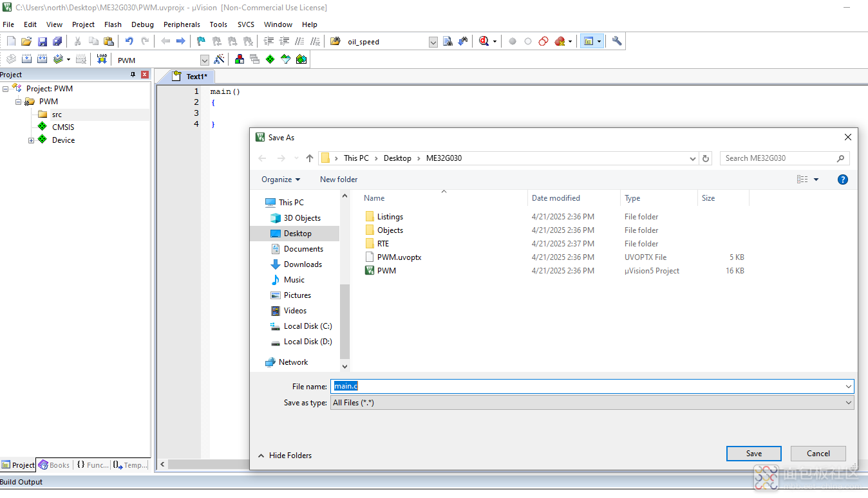Open the File menu
Image resolution: width=868 pixels, height=498 pixels.
pyautogui.click(x=8, y=24)
